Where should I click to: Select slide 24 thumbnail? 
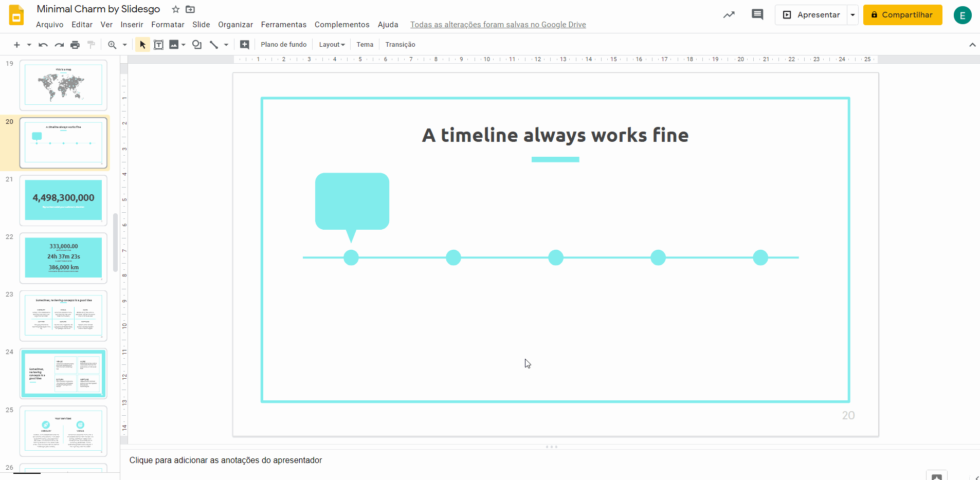click(63, 373)
